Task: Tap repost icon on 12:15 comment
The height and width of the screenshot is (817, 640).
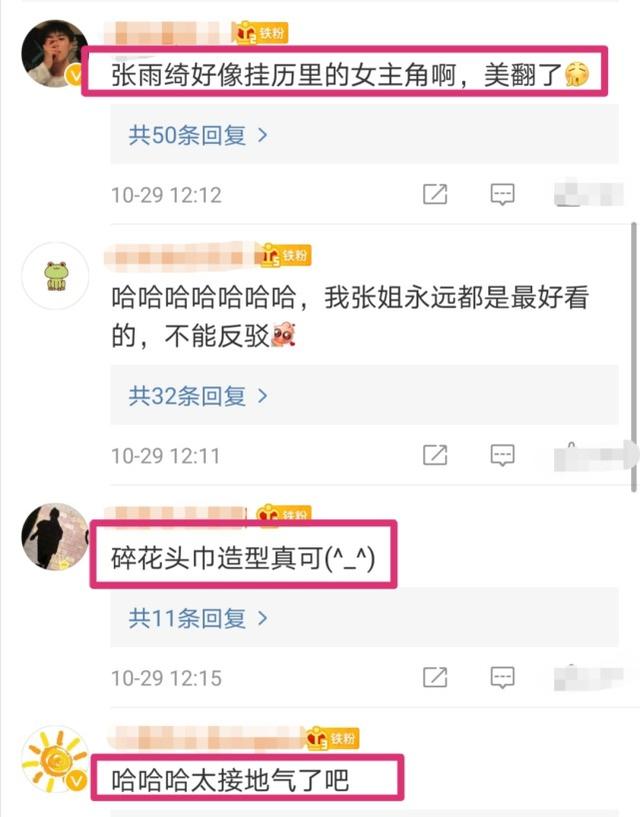Action: click(x=435, y=677)
